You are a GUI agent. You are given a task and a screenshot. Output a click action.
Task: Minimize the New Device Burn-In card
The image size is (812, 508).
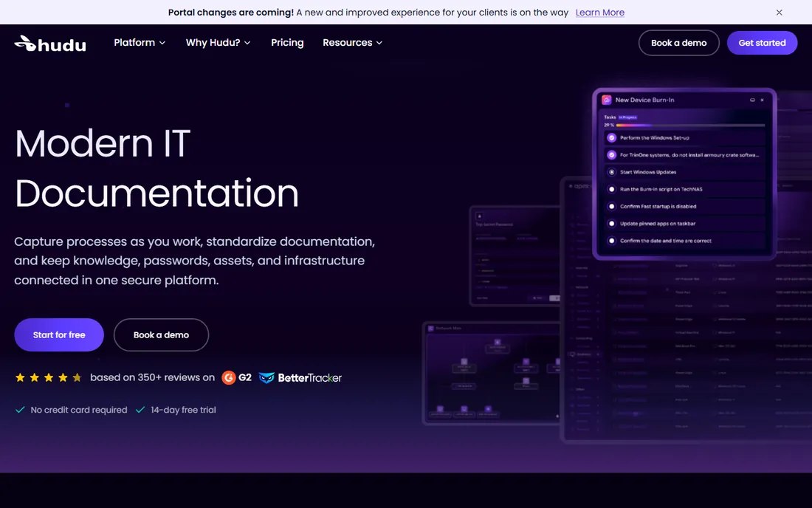pyautogui.click(x=752, y=100)
